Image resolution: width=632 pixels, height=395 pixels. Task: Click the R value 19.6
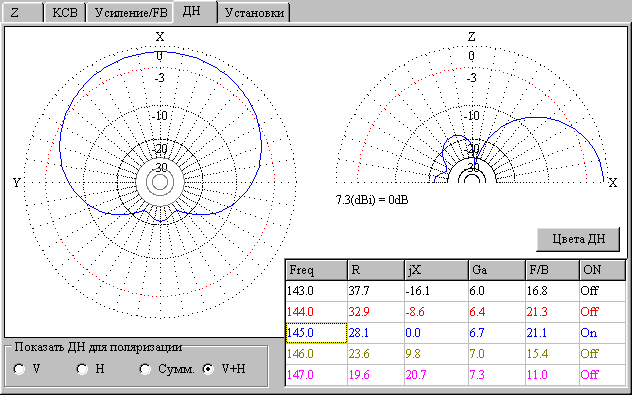(376, 375)
